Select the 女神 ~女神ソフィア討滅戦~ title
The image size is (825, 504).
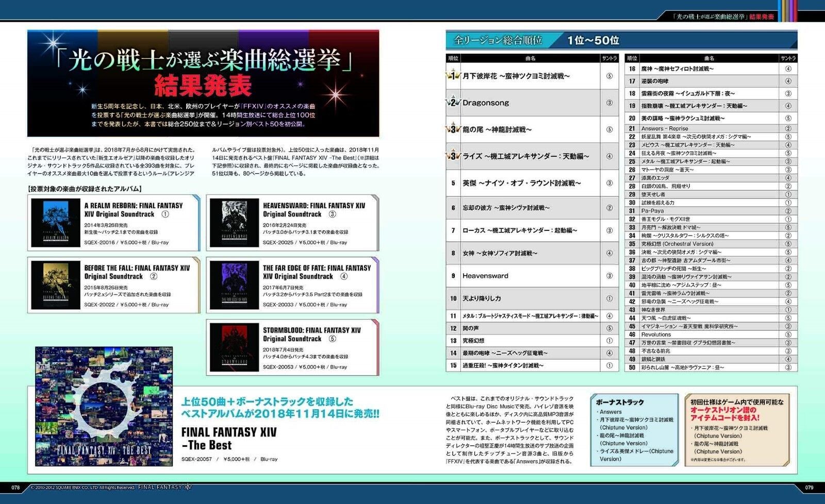click(500, 253)
